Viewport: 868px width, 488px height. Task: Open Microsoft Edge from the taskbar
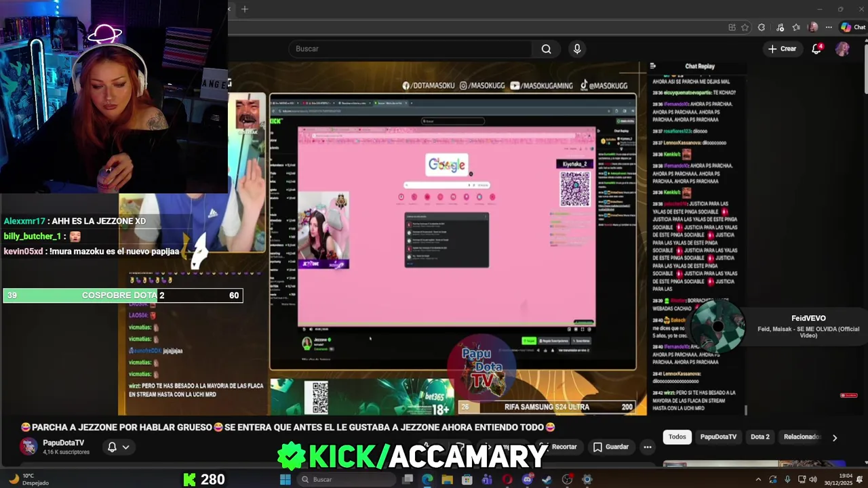tap(427, 479)
